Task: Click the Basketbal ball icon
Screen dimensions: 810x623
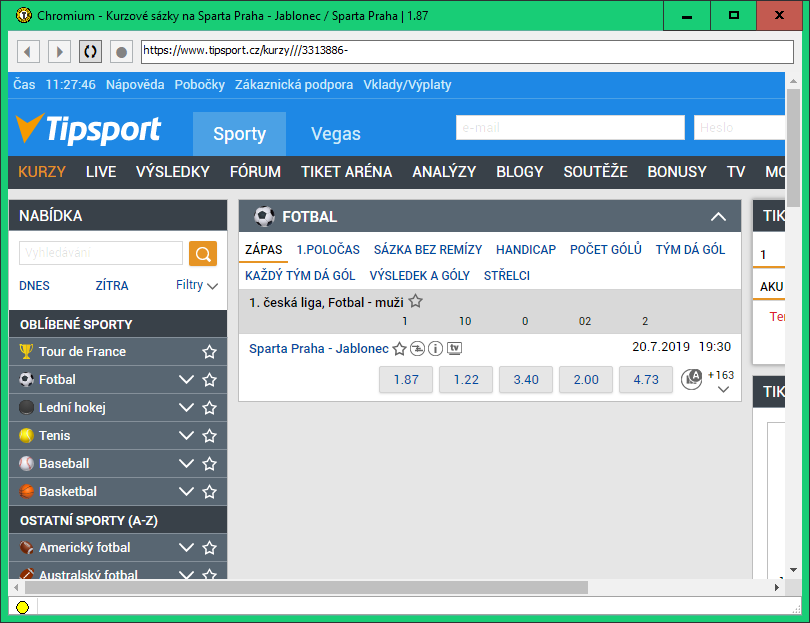Action: tap(26, 491)
